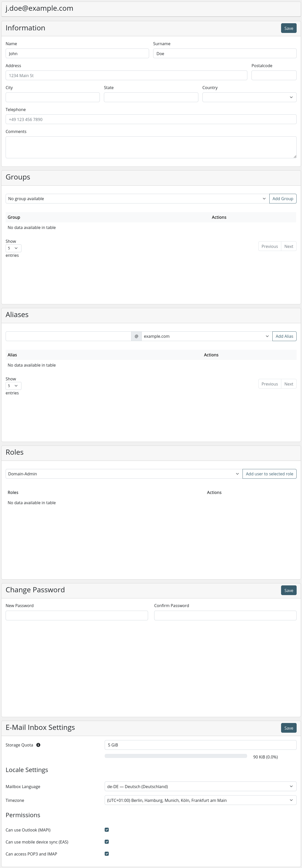
Task: Save the E-Mail Inbox Settings
Action: point(288,728)
